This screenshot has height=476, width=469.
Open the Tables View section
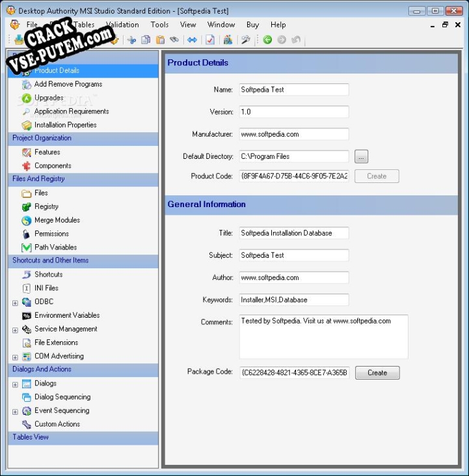[x=83, y=438]
